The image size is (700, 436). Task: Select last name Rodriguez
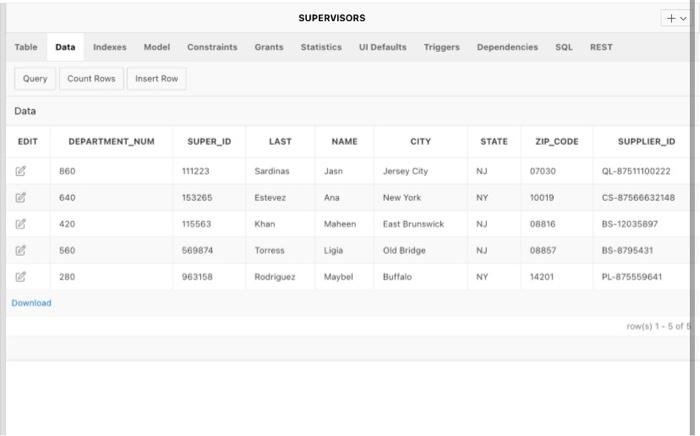coord(275,277)
